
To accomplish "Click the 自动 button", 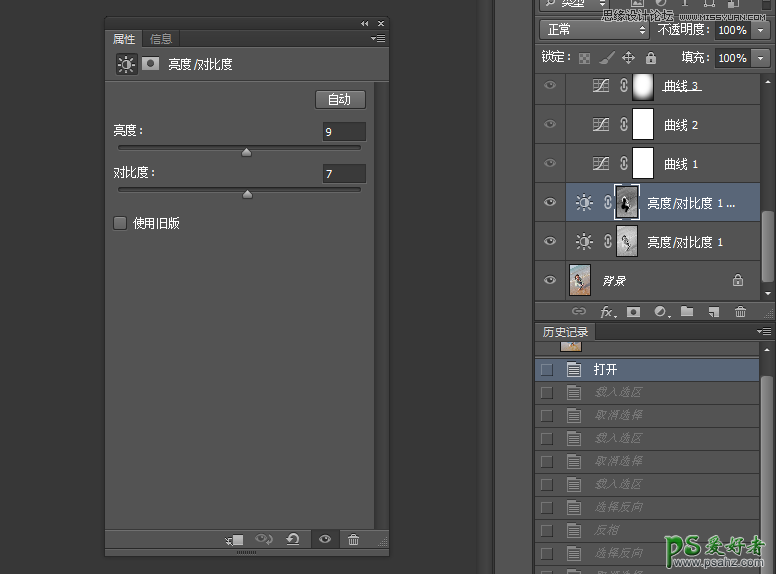I will click(x=340, y=99).
